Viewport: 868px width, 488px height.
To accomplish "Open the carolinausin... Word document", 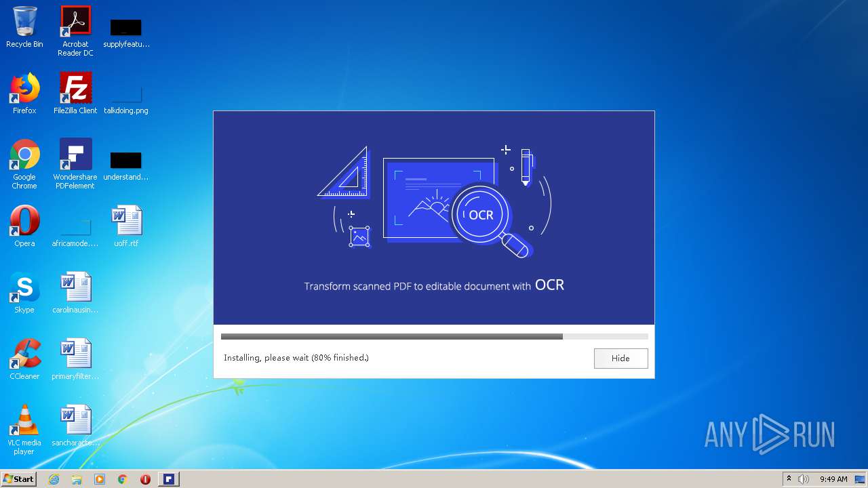I will (x=75, y=293).
